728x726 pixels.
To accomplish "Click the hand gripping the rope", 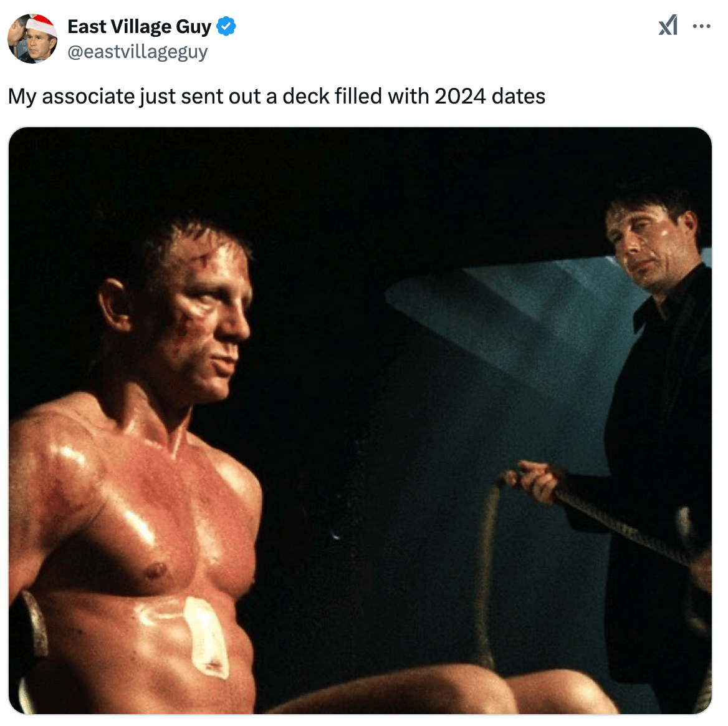I will pyautogui.click(x=539, y=481).
